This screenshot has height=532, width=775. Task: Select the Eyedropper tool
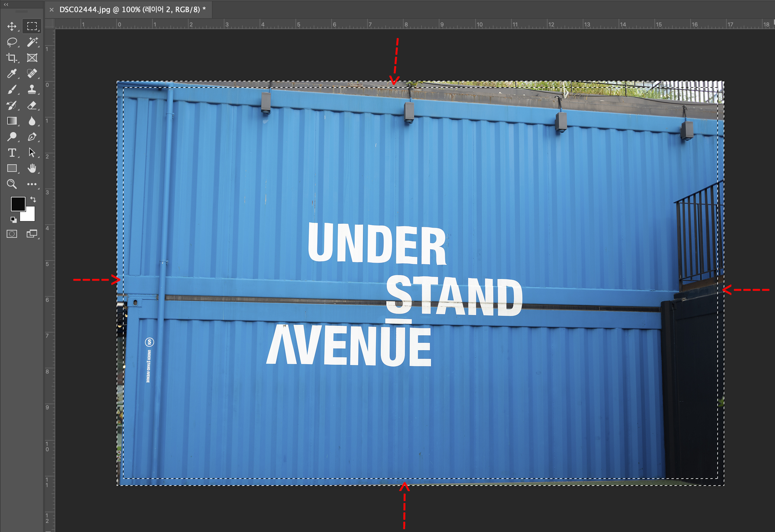pyautogui.click(x=12, y=73)
